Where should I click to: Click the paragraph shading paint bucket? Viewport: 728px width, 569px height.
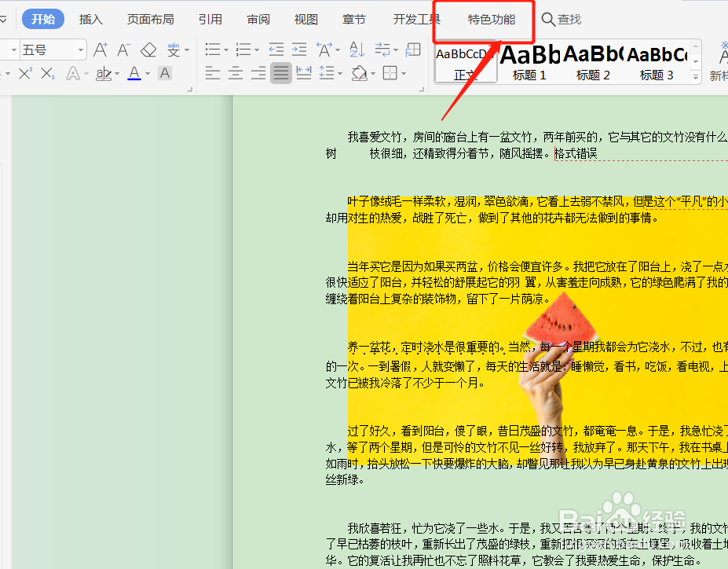coord(360,73)
